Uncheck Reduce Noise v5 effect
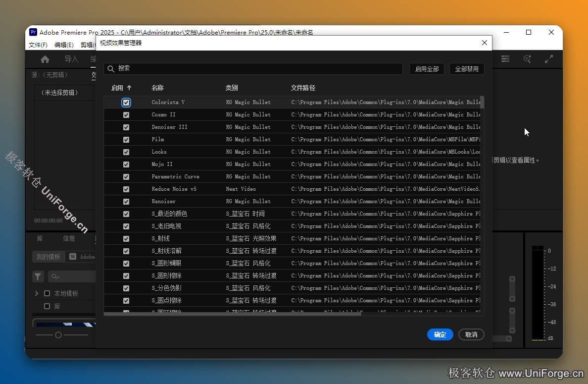Screen dimensions: 588x384 pos(126,189)
